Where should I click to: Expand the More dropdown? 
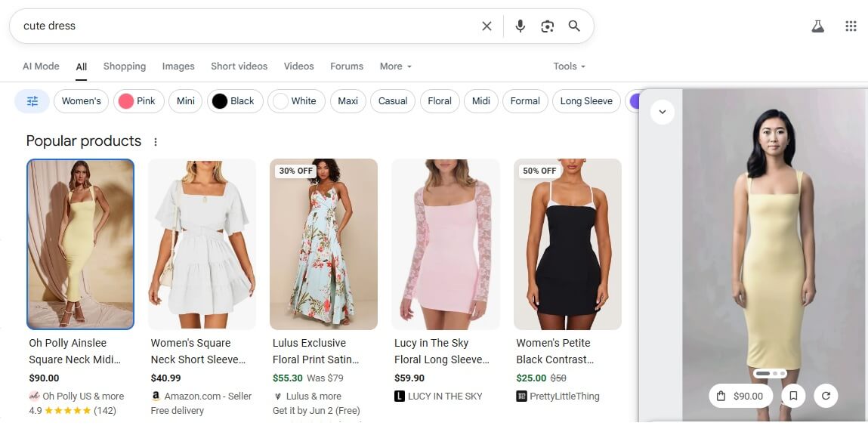point(396,66)
